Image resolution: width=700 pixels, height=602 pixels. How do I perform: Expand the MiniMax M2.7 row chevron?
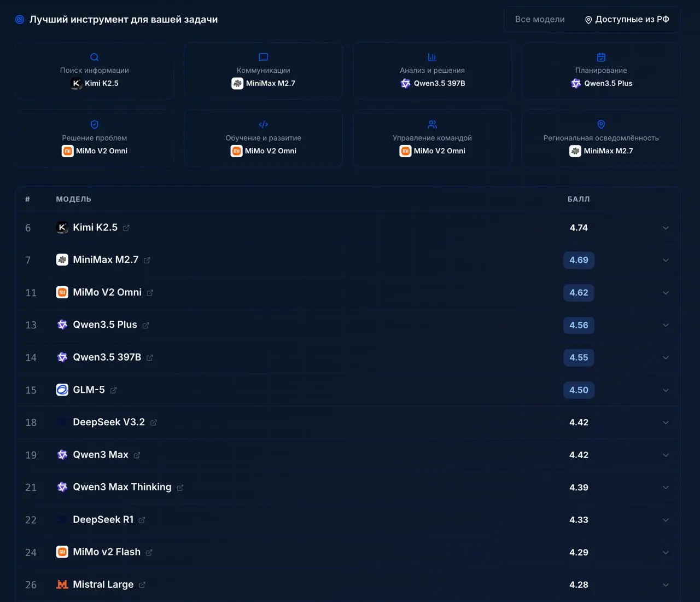pos(666,260)
